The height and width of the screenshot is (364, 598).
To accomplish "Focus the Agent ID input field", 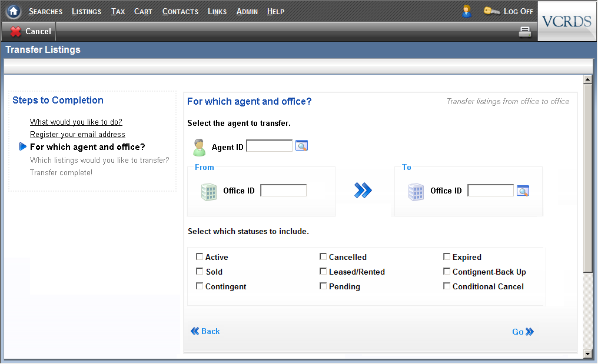I will 269,146.
